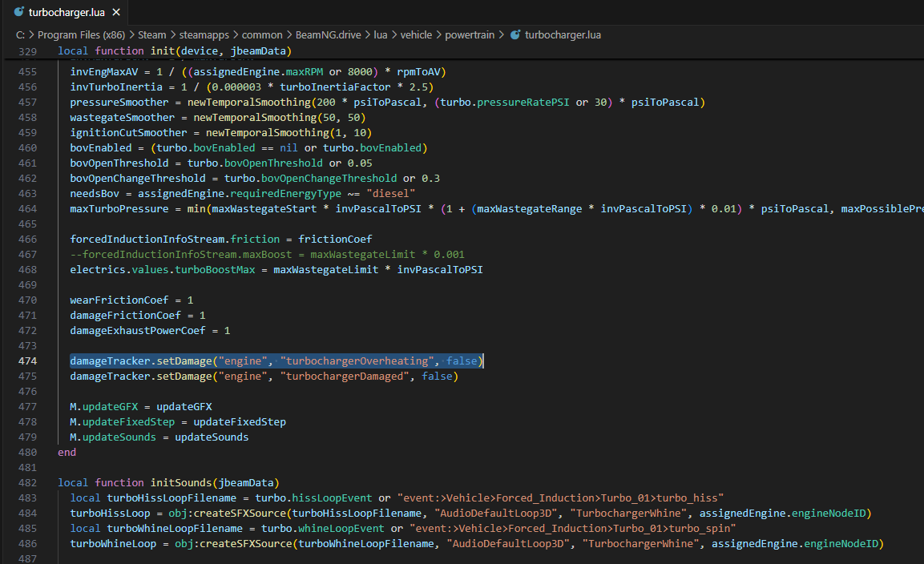The width and height of the screenshot is (924, 564).
Task: Click 'maxTurboPressure' on line 464
Action: click(x=119, y=208)
